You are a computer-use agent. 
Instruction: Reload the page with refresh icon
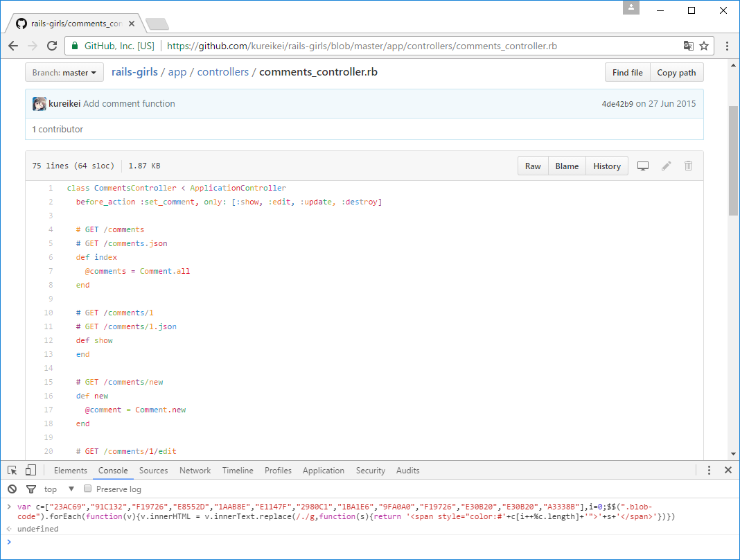pos(51,46)
